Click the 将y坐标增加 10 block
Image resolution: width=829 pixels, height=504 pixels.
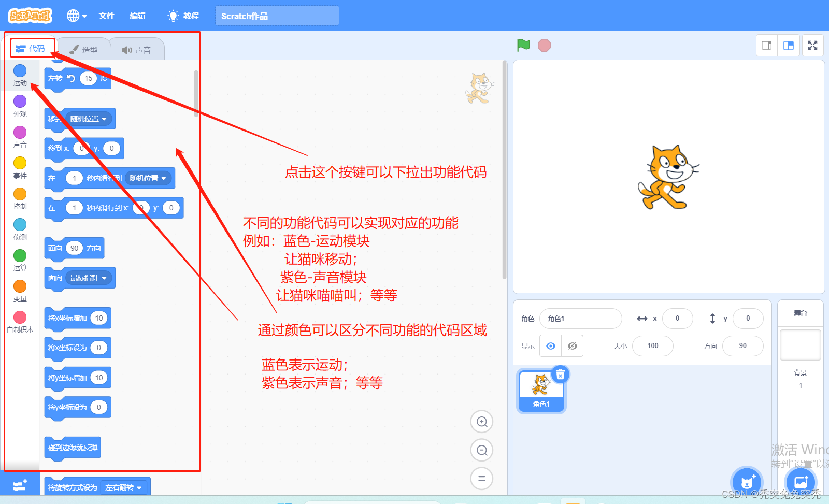(78, 378)
